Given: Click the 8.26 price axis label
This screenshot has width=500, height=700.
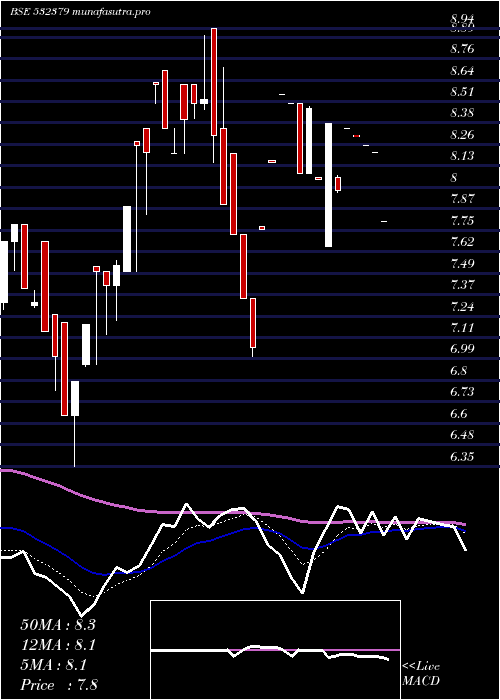Looking at the screenshot, I should (462, 135).
